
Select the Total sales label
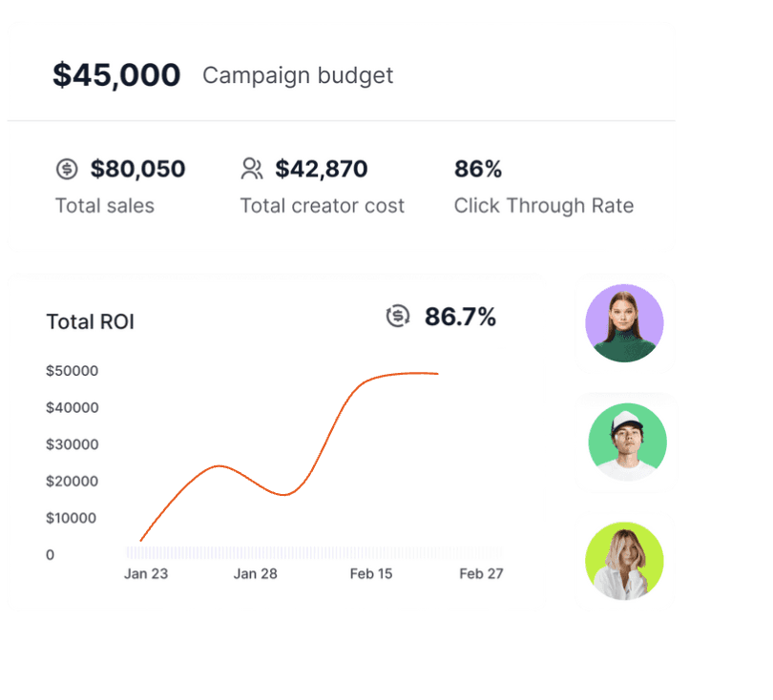(x=105, y=206)
